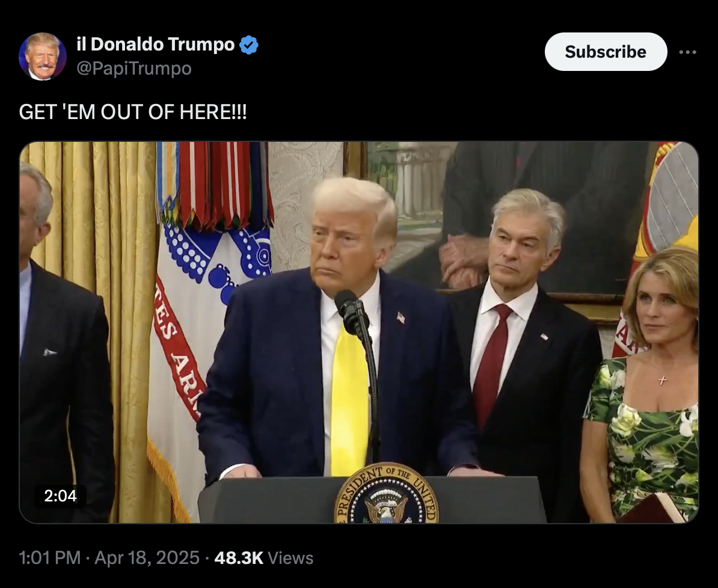Screen dimensions: 718x588
Task: Select the tweet text GET 'EM OUT OF HERE
Action: pos(133,112)
